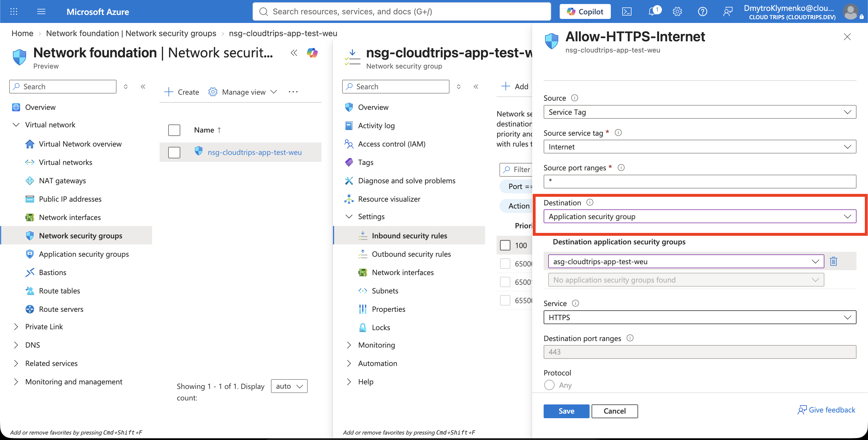This screenshot has height=440, width=868.
Task: Open the top bar feedback icon
Action: (728, 12)
